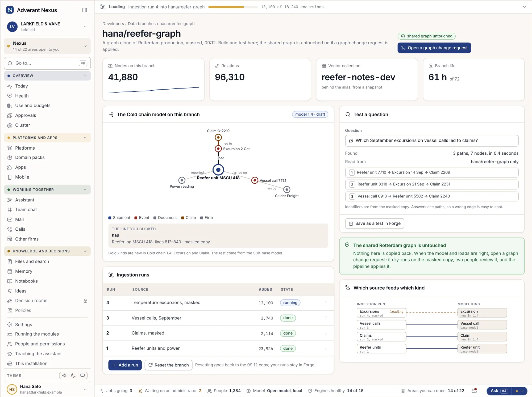Select the Calder Freight node
Screen dimensions: 532x397
click(287, 189)
